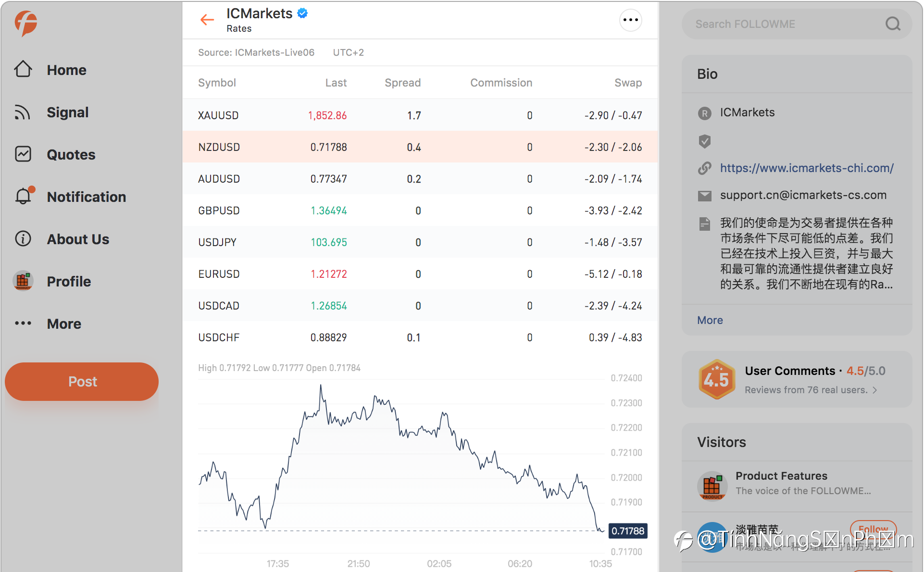Screen dimensions: 924x572
Task: Go to Home in sidebar
Action: click(66, 70)
